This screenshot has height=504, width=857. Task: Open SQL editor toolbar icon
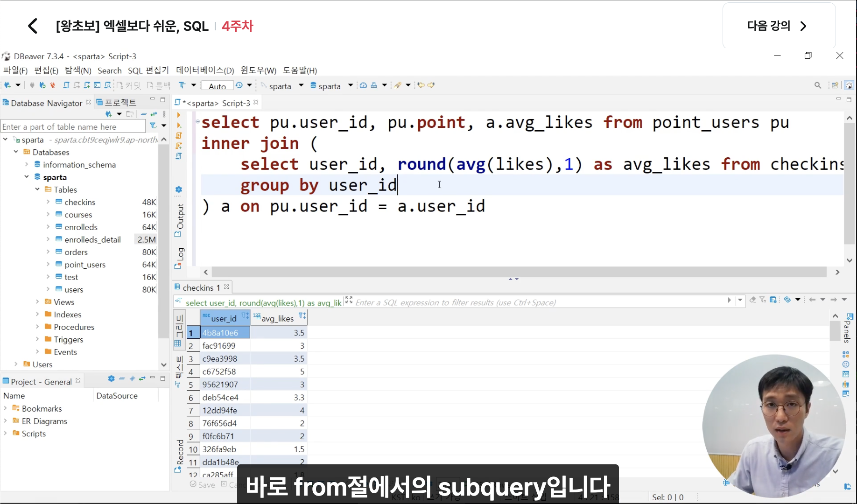tap(66, 85)
